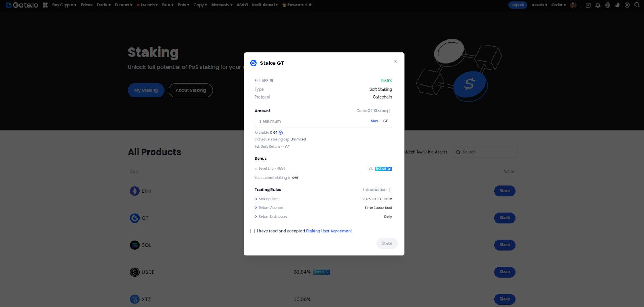Expand the Futures menu dropdown
The height and width of the screenshot is (307, 644).
(123, 5)
